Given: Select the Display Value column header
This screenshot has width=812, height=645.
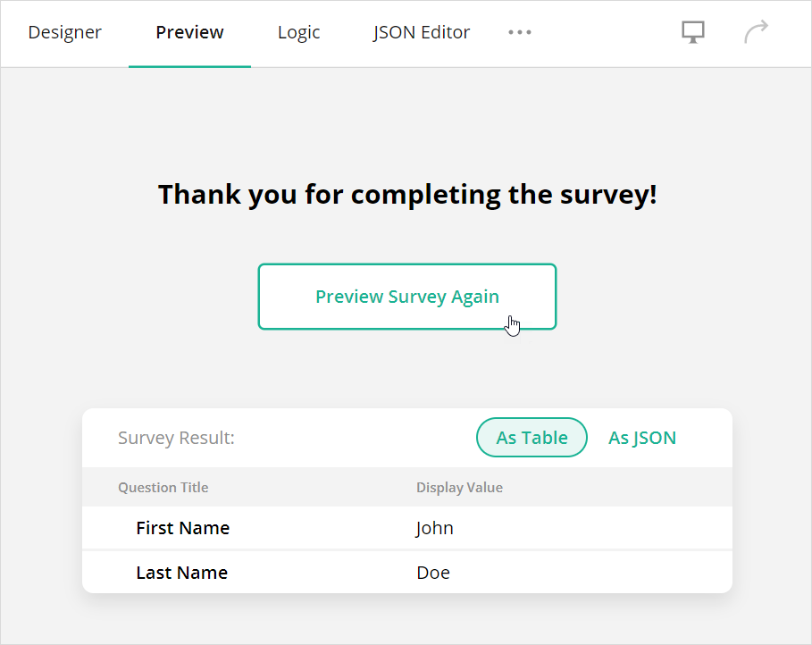Looking at the screenshot, I should pos(459,487).
